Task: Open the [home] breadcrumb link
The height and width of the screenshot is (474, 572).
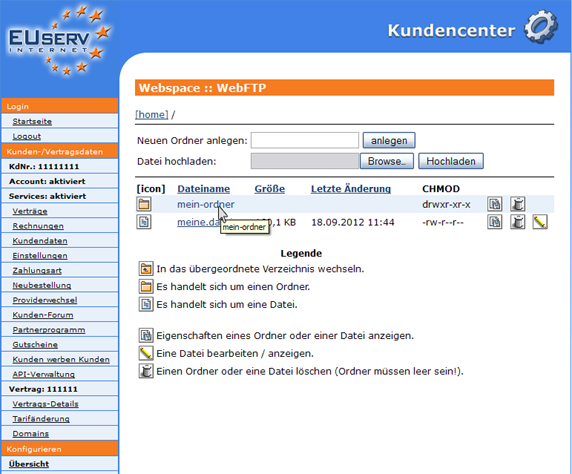Action: click(152, 115)
